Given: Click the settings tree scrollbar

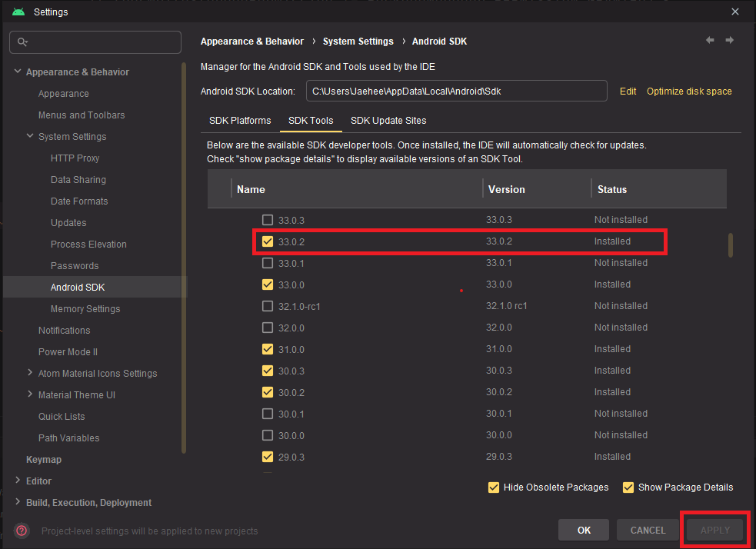Looking at the screenshot, I should [x=183, y=258].
